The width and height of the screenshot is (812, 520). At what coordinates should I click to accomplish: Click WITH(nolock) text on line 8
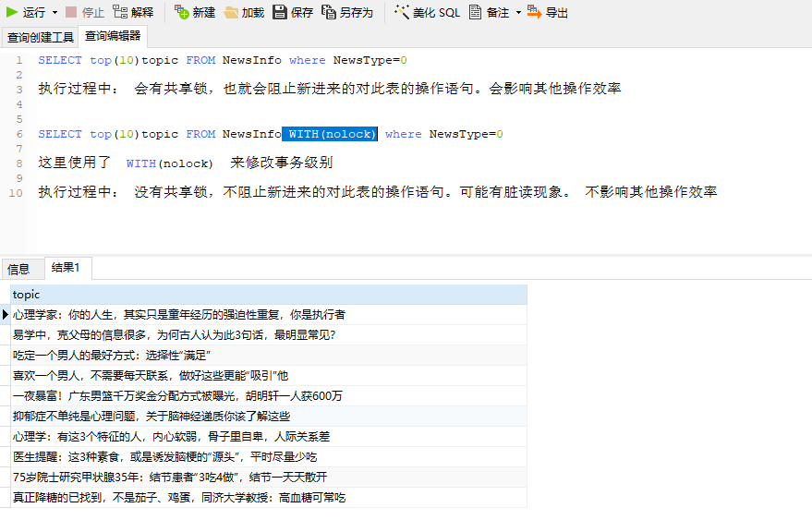pos(169,163)
